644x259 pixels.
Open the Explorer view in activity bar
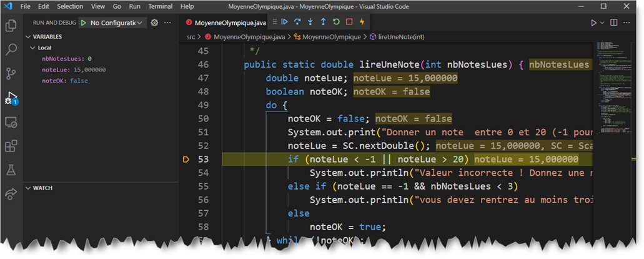11,26
